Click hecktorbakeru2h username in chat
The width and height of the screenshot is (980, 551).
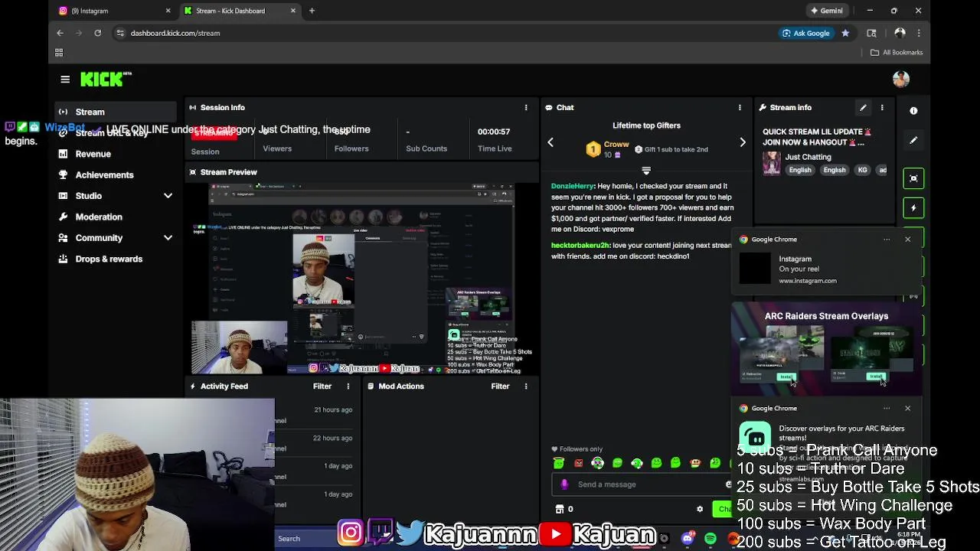pos(580,246)
